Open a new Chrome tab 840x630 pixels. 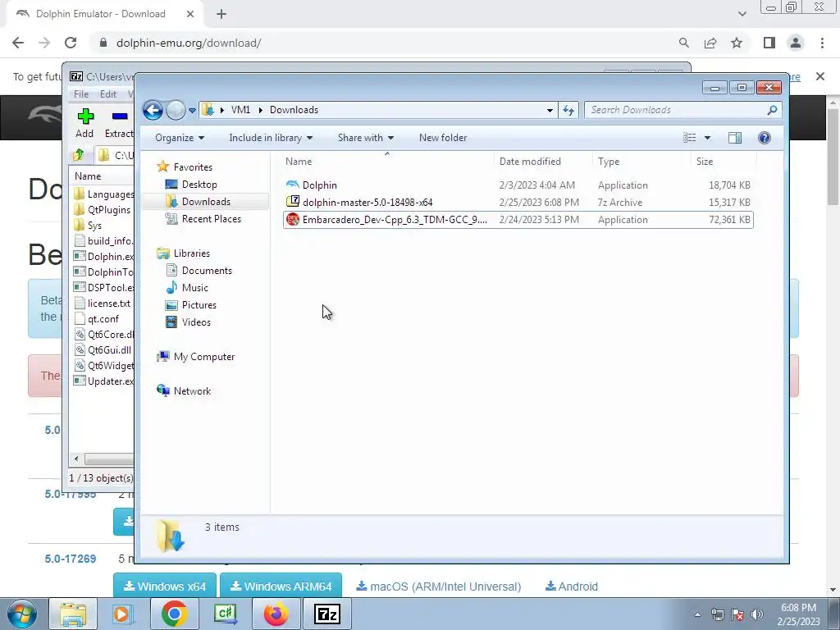(x=221, y=14)
